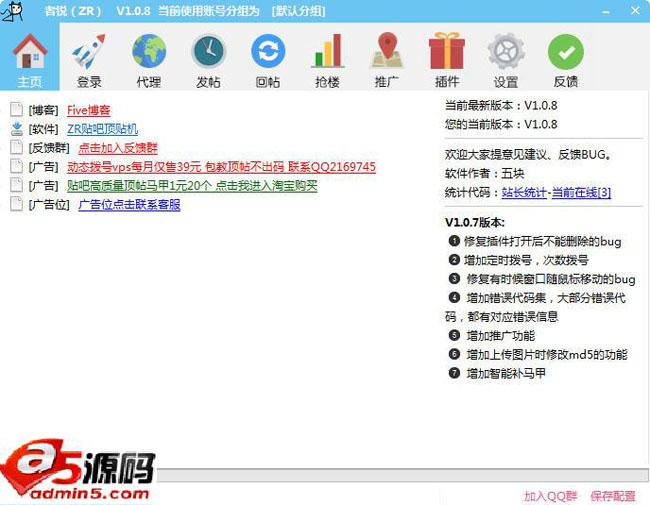
Task: Click the cat logo in title bar
Action: pyautogui.click(x=12, y=11)
